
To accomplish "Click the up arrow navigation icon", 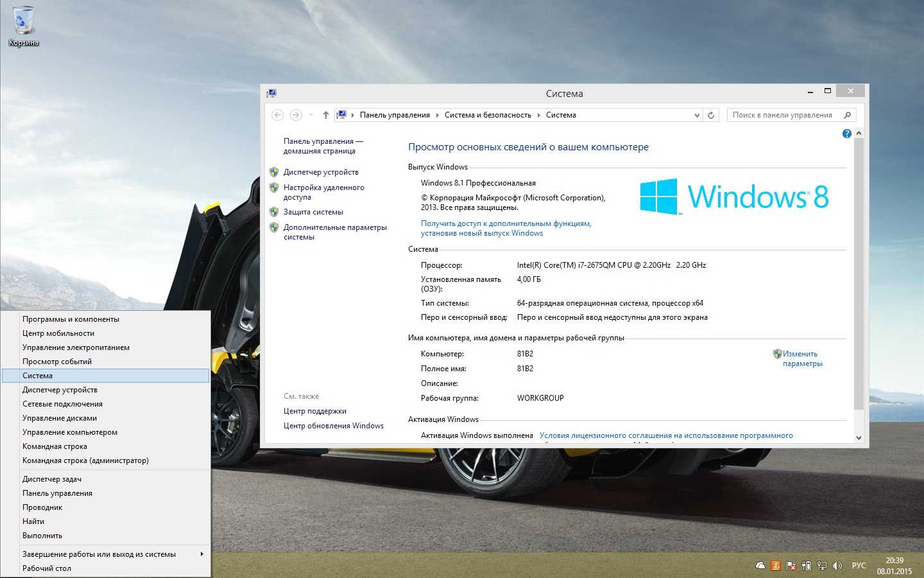I will [326, 115].
